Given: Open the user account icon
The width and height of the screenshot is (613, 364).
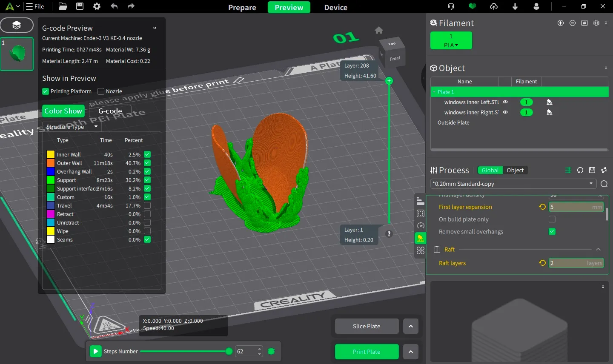Looking at the screenshot, I should (x=536, y=6).
